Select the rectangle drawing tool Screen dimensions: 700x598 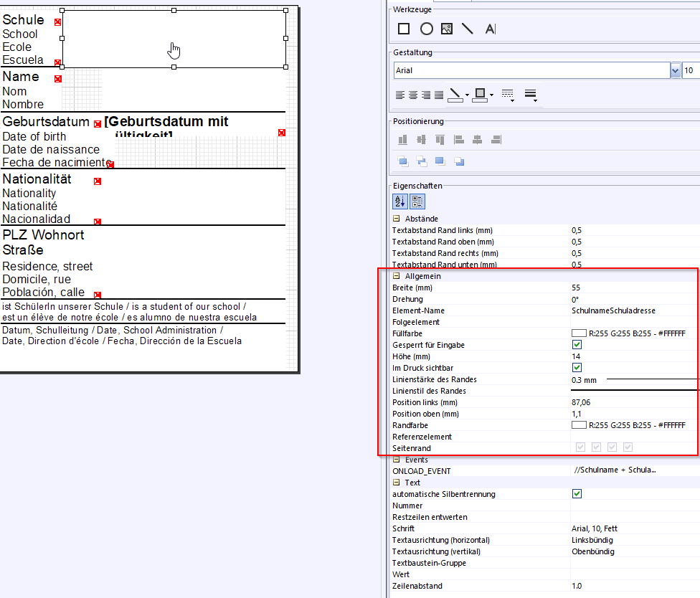(404, 29)
